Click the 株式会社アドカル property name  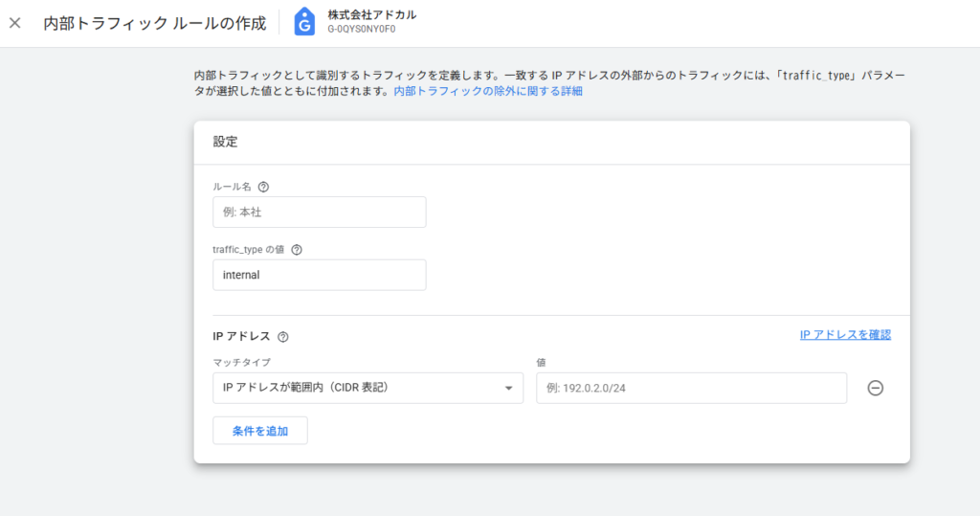[371, 15]
